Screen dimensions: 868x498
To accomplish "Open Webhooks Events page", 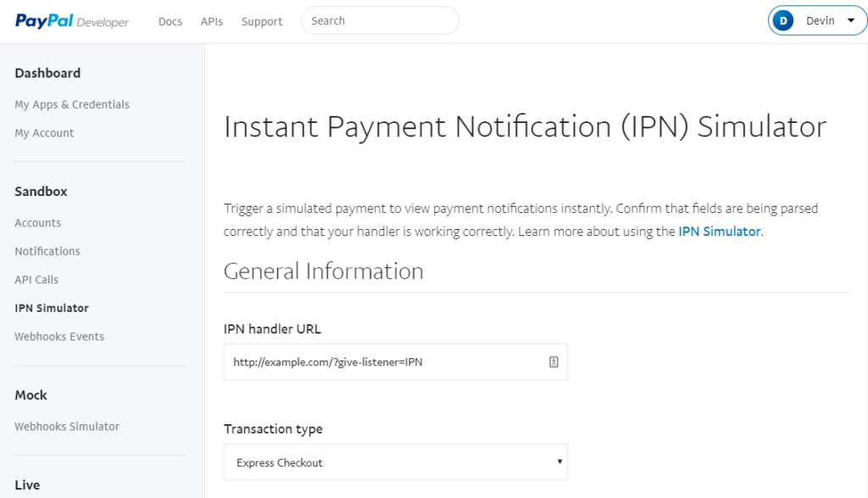I will [x=59, y=336].
